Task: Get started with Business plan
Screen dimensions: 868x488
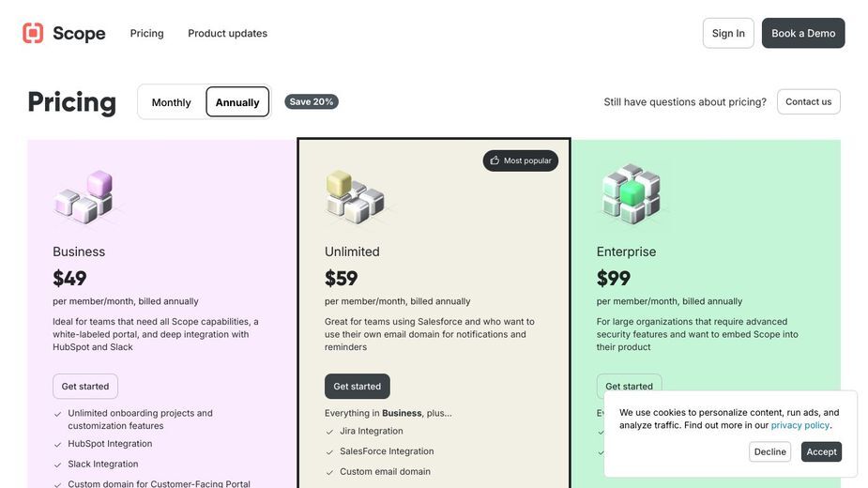Action: click(85, 386)
